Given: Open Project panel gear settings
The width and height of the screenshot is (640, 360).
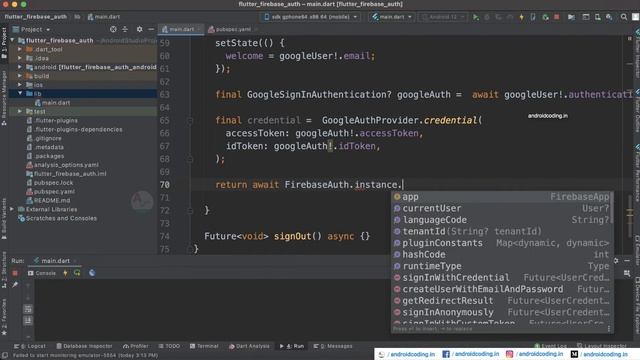Looking at the screenshot, I should coord(140,29).
